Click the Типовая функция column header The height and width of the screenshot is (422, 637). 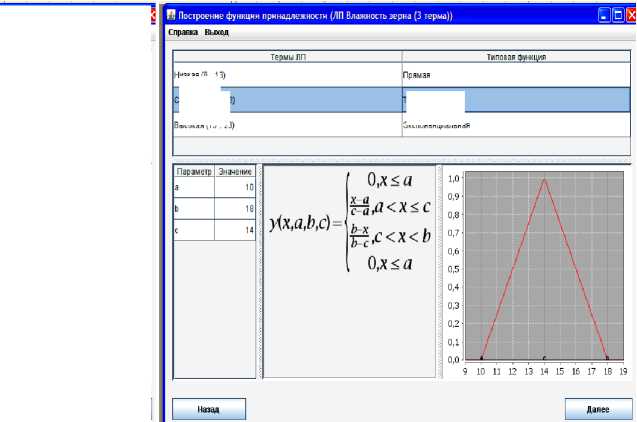pyautogui.click(x=516, y=57)
